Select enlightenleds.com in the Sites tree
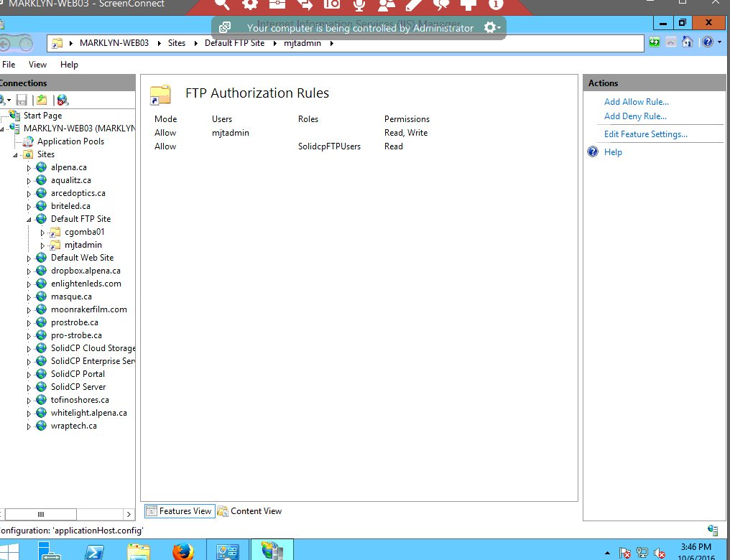730x560 pixels. point(86,284)
